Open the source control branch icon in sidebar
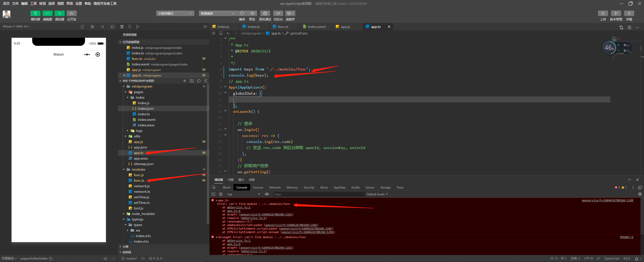Viewport: 644px width, 262px height. pos(138,27)
